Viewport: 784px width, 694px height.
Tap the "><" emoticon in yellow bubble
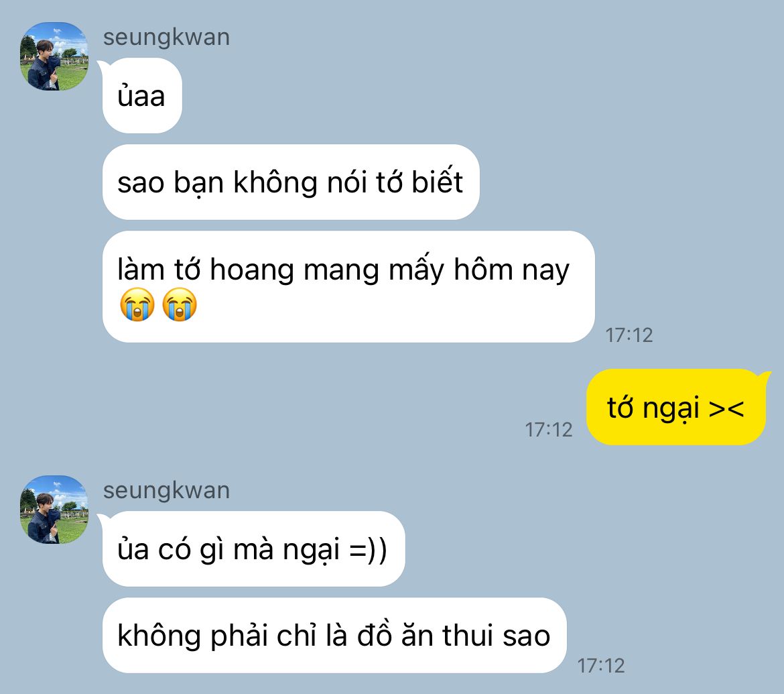[726, 408]
